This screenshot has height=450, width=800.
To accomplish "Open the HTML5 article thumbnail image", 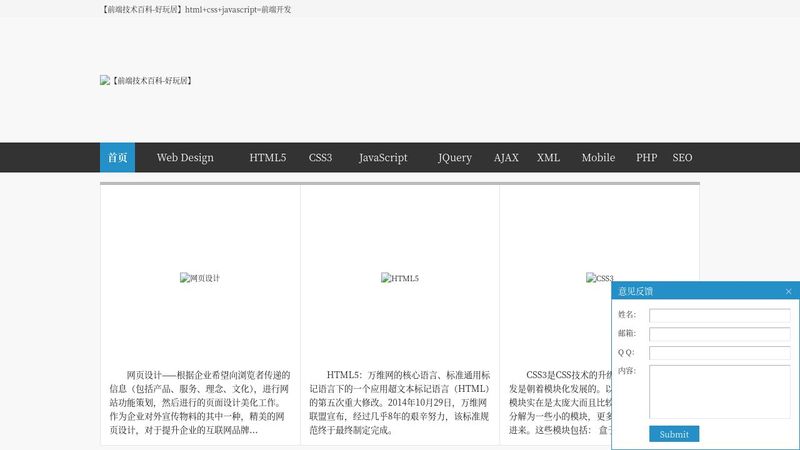I will pyautogui.click(x=400, y=278).
